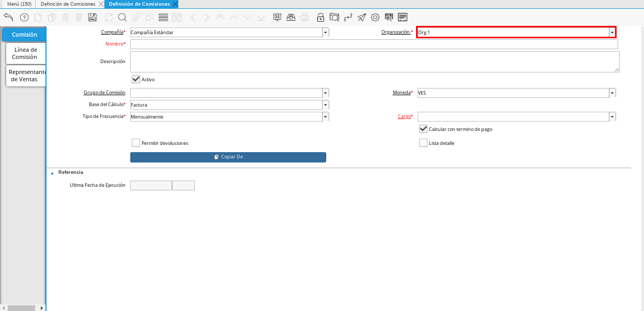Collapse the Referencia section
This screenshot has width=644, height=311.
tap(52, 173)
